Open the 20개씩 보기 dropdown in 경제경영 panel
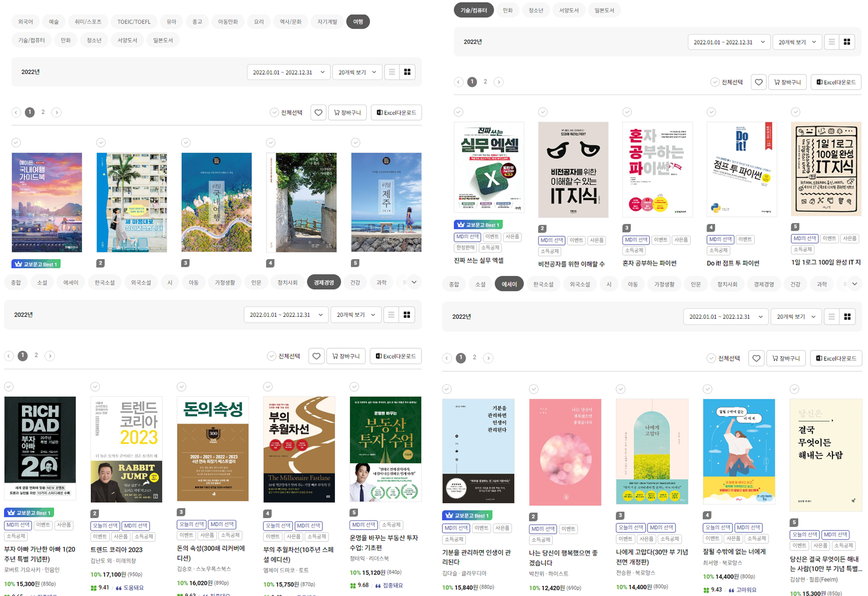 pyautogui.click(x=355, y=315)
